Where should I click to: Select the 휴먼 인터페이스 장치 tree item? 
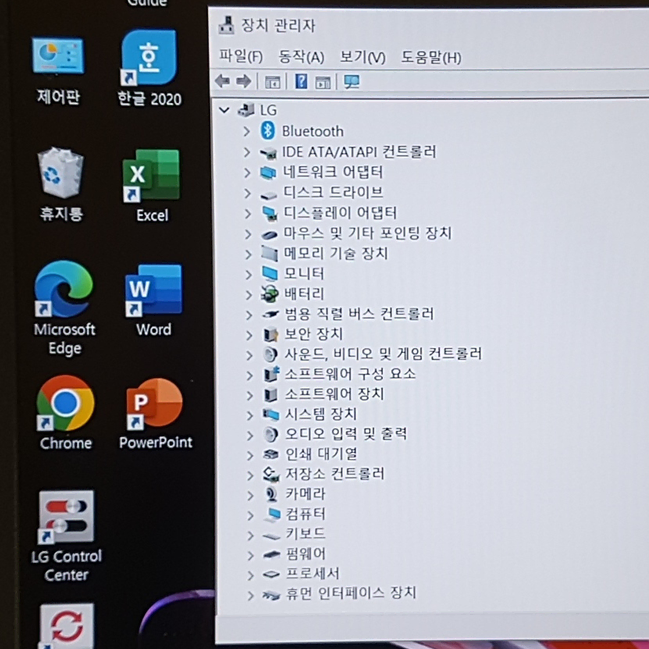coord(351,594)
